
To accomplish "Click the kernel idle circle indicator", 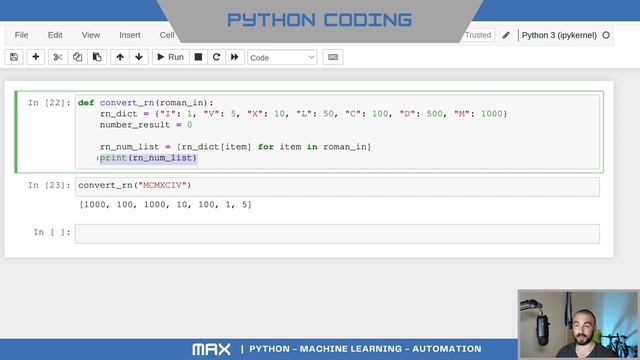I will [x=606, y=35].
